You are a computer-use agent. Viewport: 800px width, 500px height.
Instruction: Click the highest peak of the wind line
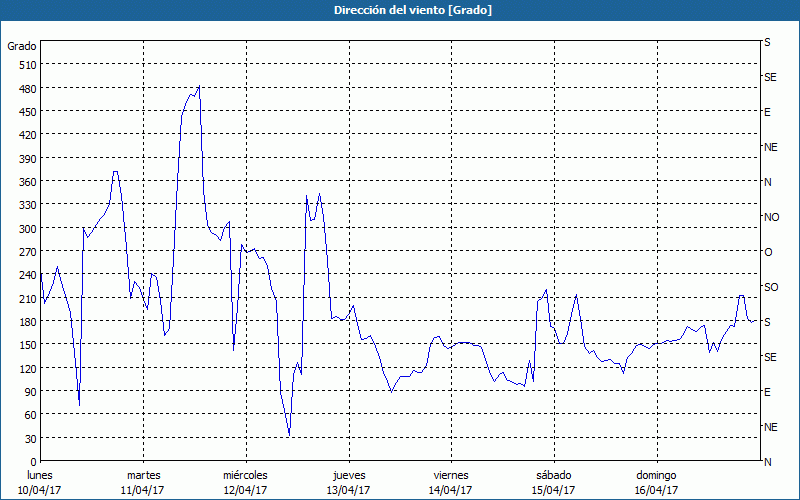click(199, 87)
